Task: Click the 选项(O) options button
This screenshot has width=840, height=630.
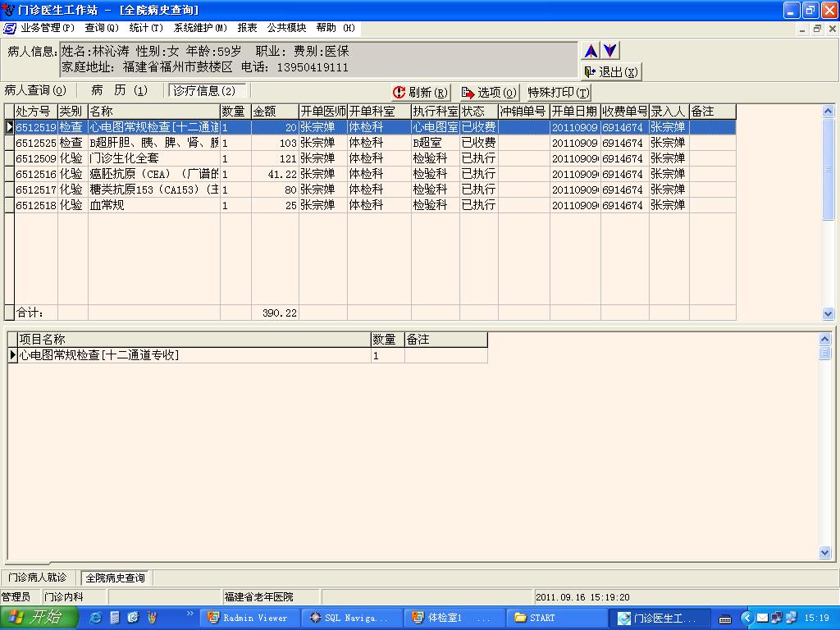Action: pos(490,92)
